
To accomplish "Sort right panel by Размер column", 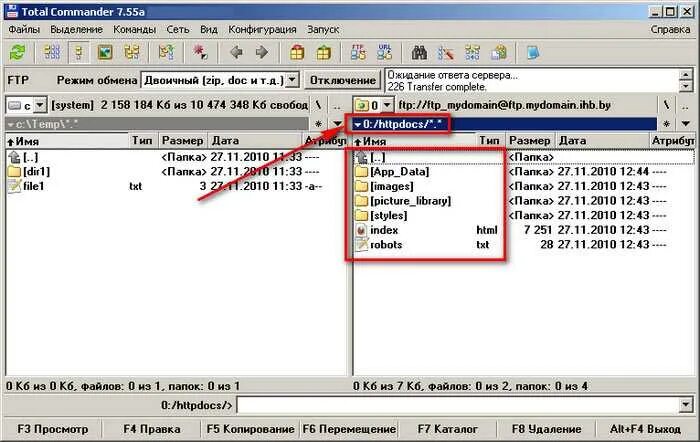I will coord(529,141).
